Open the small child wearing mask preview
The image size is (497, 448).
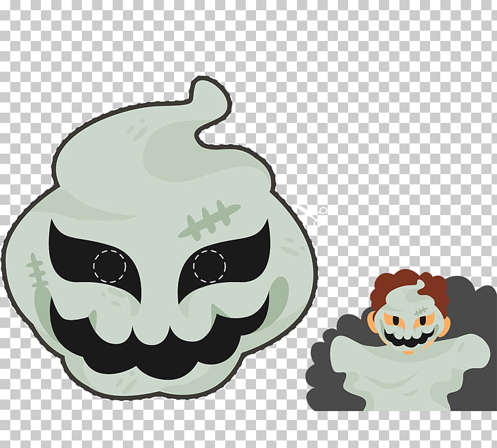pos(401,340)
